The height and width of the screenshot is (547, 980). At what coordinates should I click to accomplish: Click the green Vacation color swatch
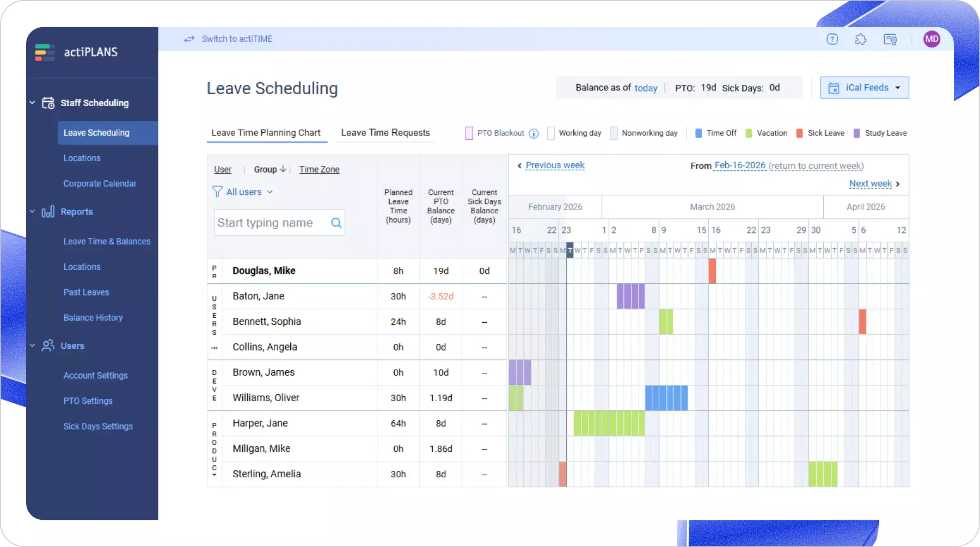click(x=749, y=133)
